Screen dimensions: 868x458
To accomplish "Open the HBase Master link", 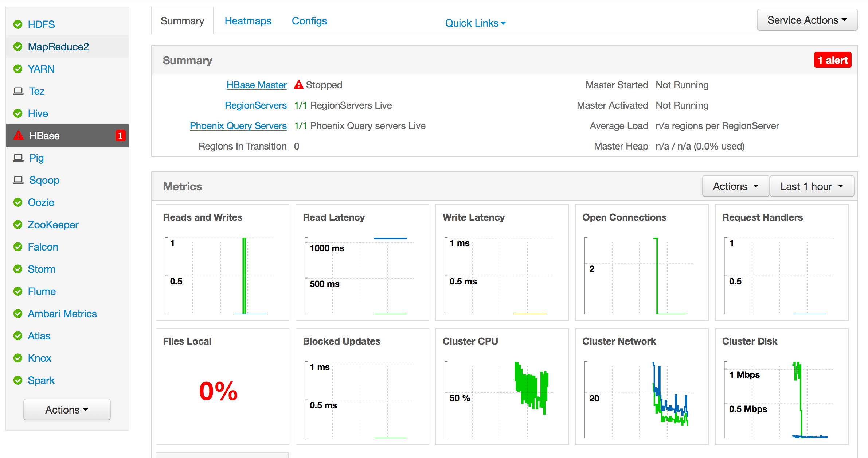I will (x=257, y=85).
